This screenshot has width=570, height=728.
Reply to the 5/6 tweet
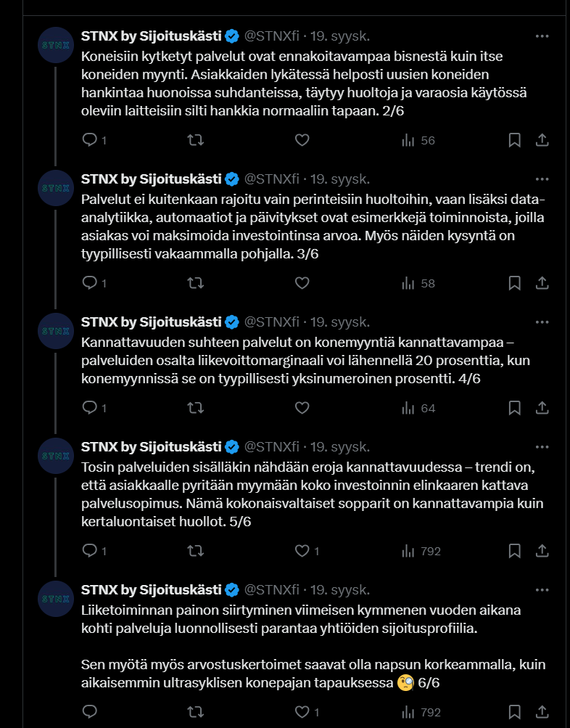click(90, 551)
